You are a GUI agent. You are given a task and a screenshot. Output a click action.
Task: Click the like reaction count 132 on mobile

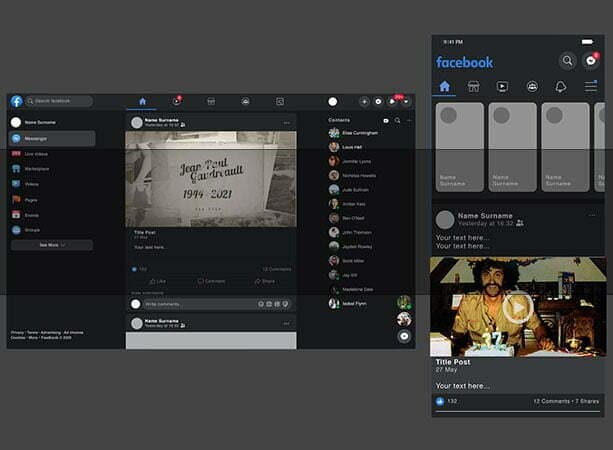(x=446, y=401)
